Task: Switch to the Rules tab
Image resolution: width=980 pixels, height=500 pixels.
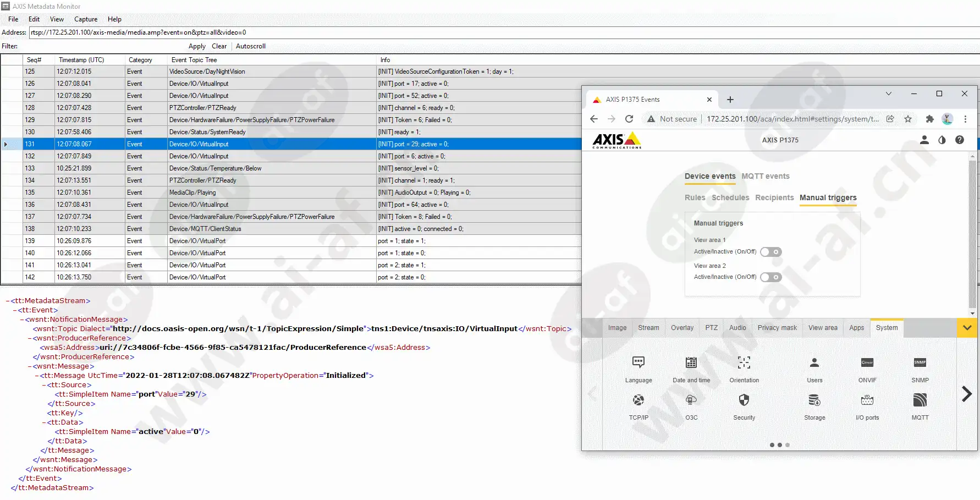Action: pos(695,197)
